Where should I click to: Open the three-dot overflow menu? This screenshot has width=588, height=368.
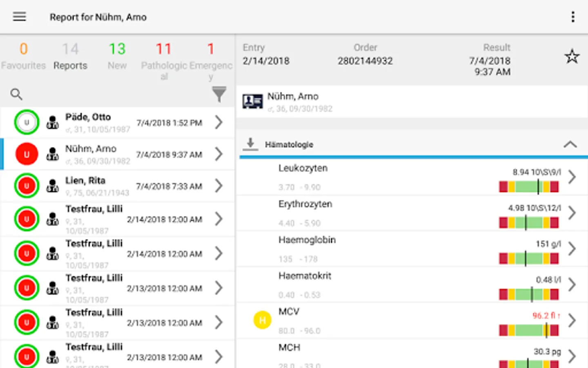click(x=573, y=17)
